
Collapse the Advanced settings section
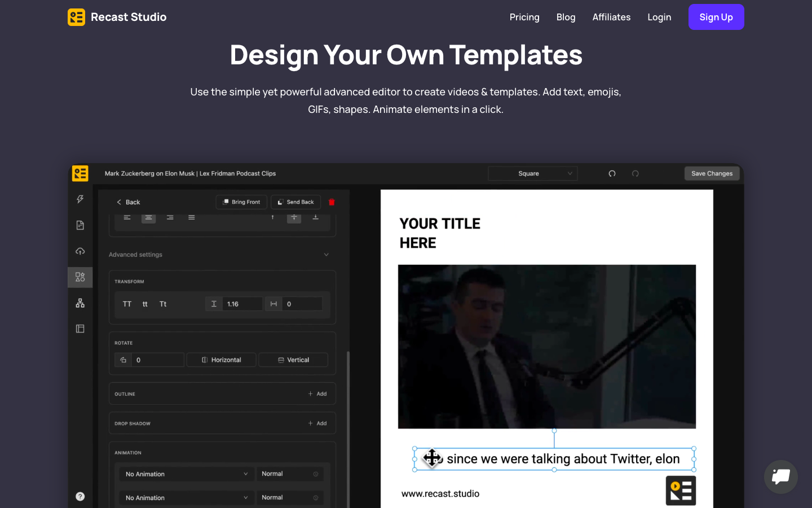[x=326, y=255]
